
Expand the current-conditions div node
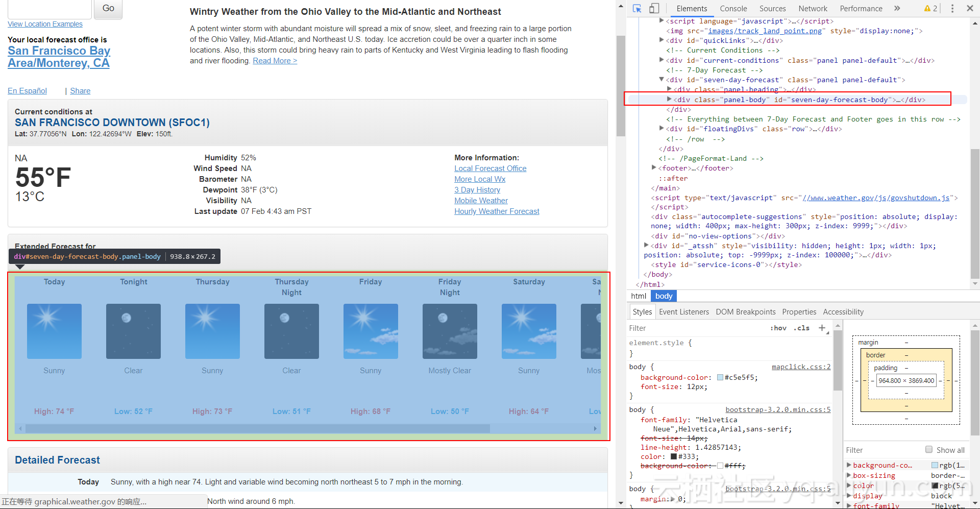[x=661, y=60]
